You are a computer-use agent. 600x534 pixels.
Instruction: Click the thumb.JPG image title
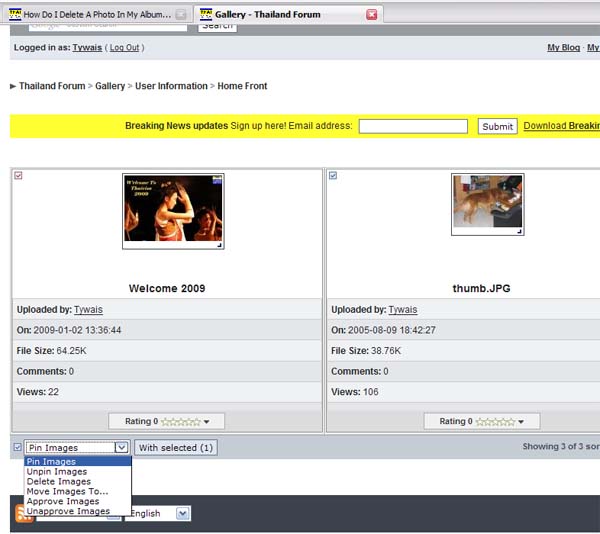[481, 288]
